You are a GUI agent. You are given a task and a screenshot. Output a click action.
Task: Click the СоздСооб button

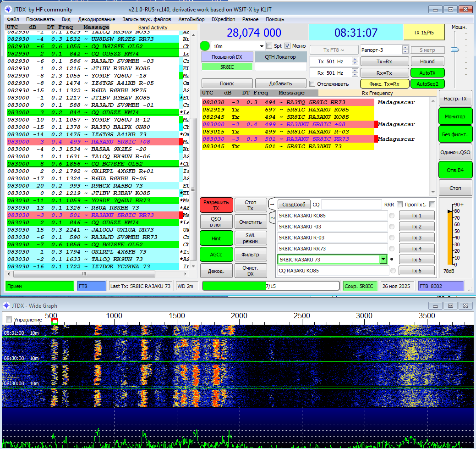point(294,204)
